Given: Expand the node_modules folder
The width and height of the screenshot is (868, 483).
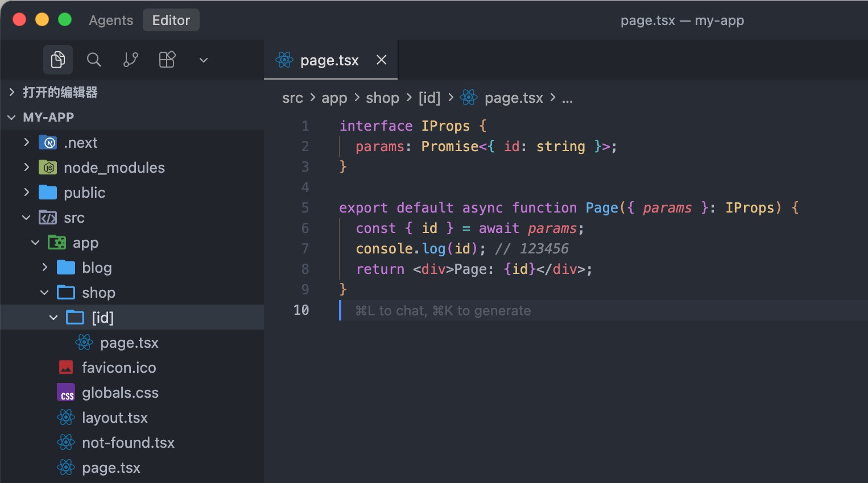Looking at the screenshot, I should pyautogui.click(x=26, y=168).
